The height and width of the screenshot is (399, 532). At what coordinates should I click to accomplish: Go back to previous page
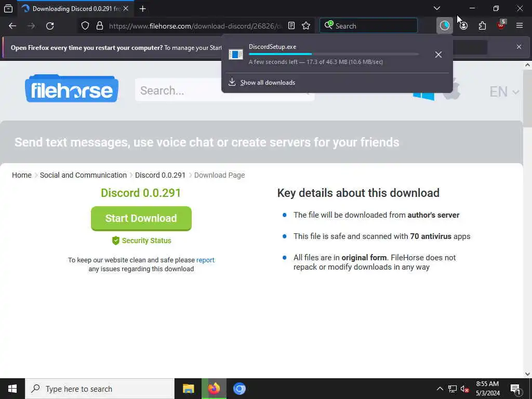click(12, 26)
